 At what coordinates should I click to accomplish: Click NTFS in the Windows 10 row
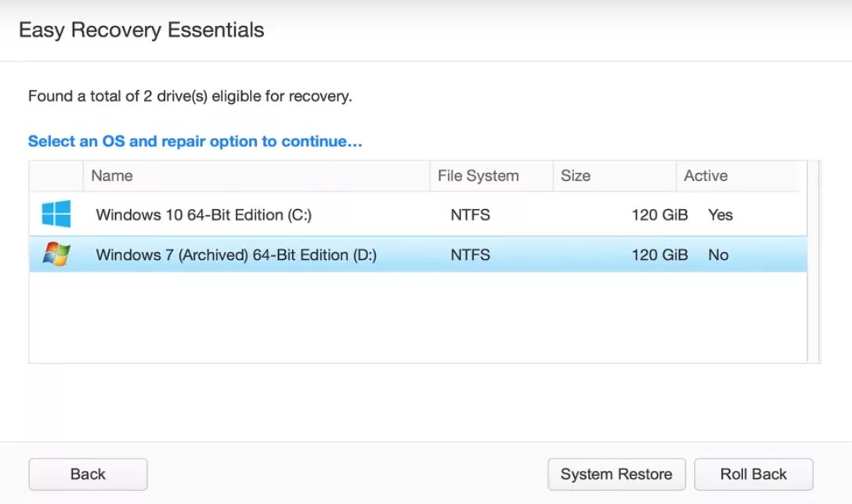471,214
